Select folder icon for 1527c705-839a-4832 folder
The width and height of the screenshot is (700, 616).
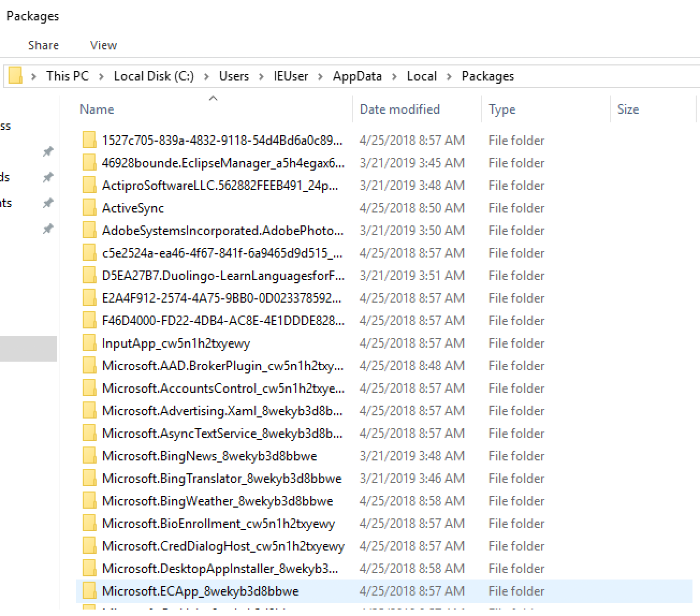89,140
